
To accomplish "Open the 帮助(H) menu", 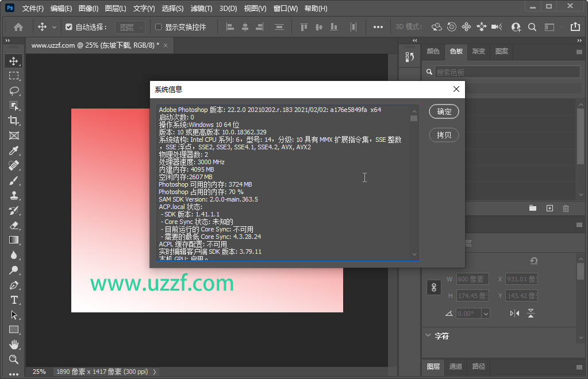I will [316, 8].
